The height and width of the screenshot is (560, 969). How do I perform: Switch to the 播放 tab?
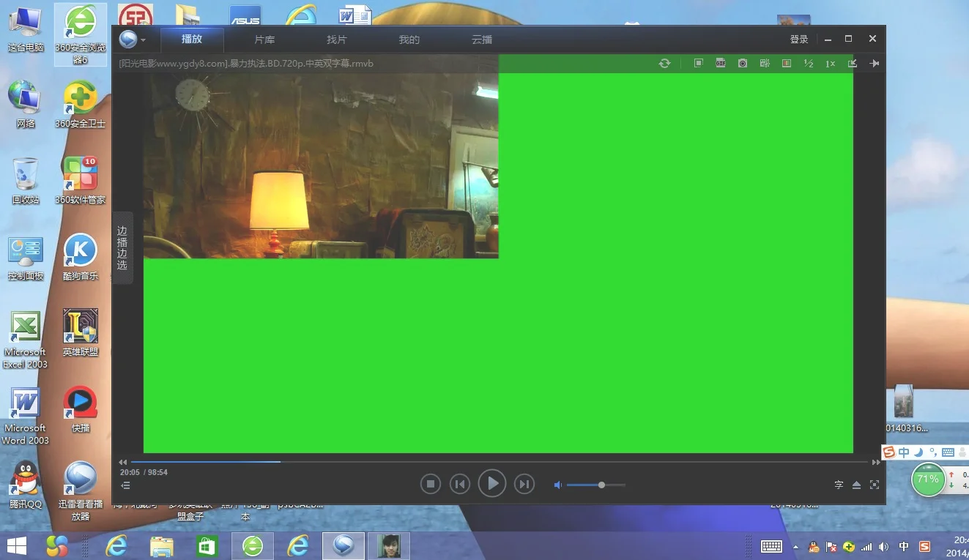coord(192,40)
